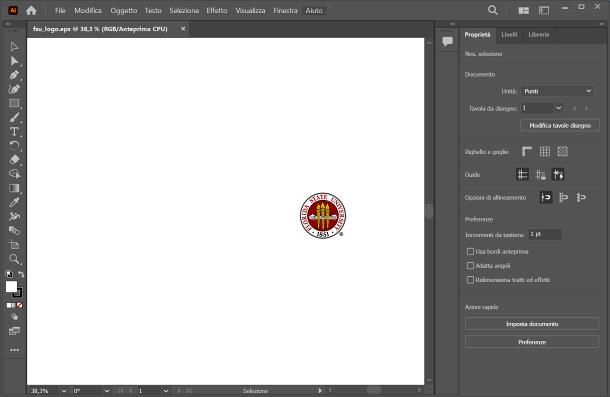Viewport: 610px width, 397px height.
Task: Open the Oggetto menu
Action: coord(124,11)
